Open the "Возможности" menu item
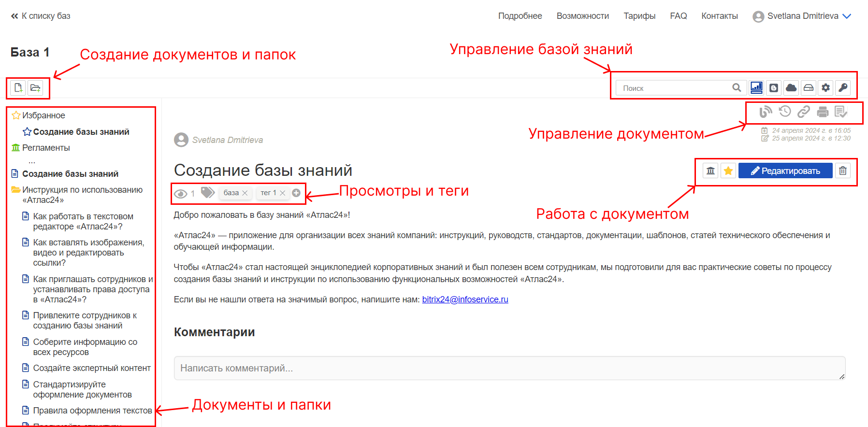Viewport: 868px width, 427px height. pos(583,16)
